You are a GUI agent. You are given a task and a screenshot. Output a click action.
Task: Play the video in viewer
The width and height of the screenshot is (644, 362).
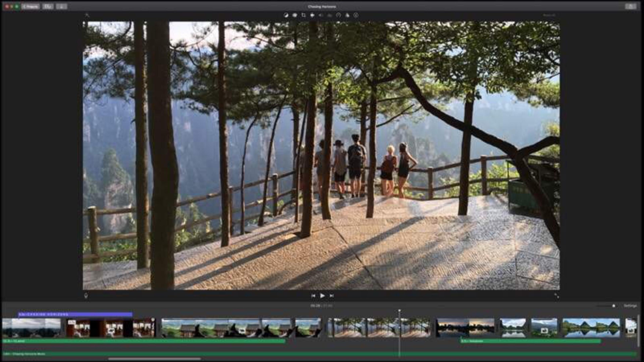point(323,296)
